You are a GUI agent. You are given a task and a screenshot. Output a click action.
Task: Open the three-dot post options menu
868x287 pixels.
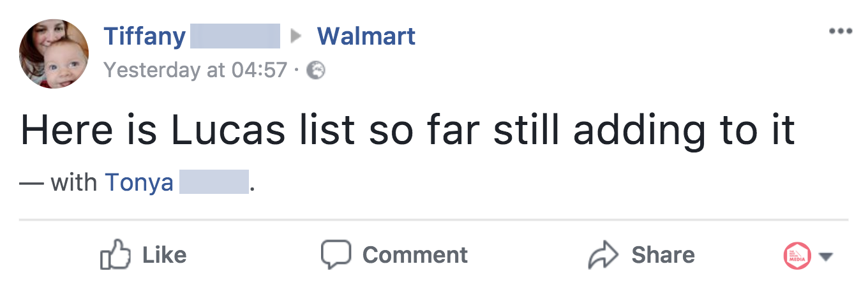click(x=840, y=31)
